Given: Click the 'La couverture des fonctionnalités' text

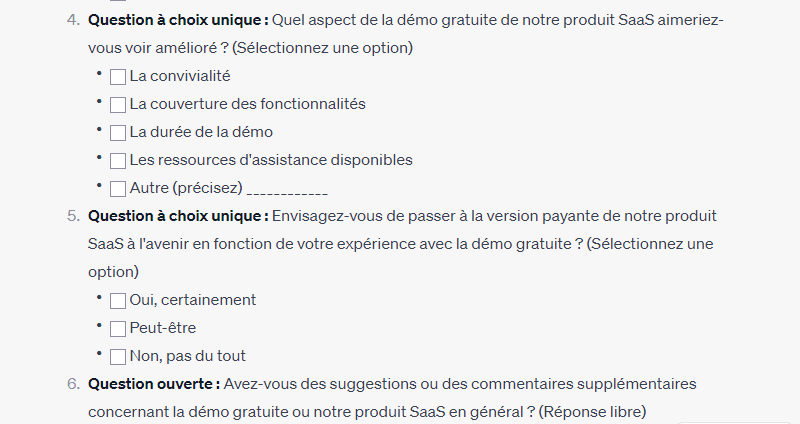Looking at the screenshot, I should (x=247, y=104).
